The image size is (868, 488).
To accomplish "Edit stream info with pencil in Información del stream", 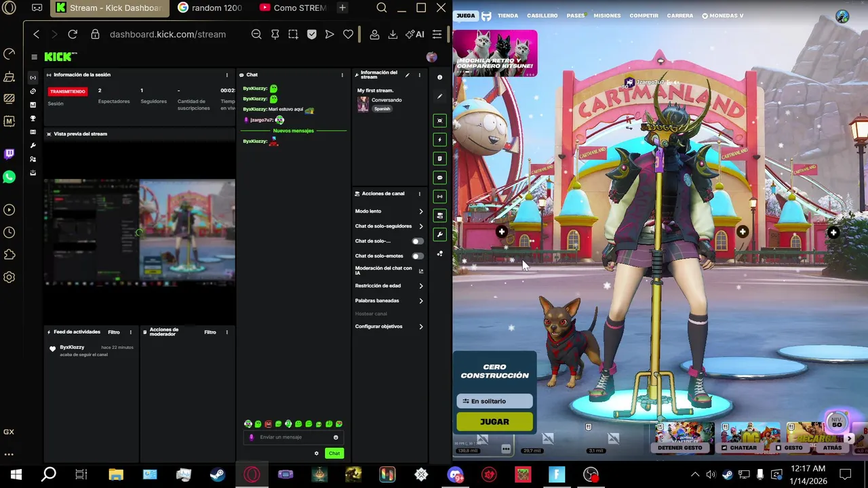I will 407,75.
